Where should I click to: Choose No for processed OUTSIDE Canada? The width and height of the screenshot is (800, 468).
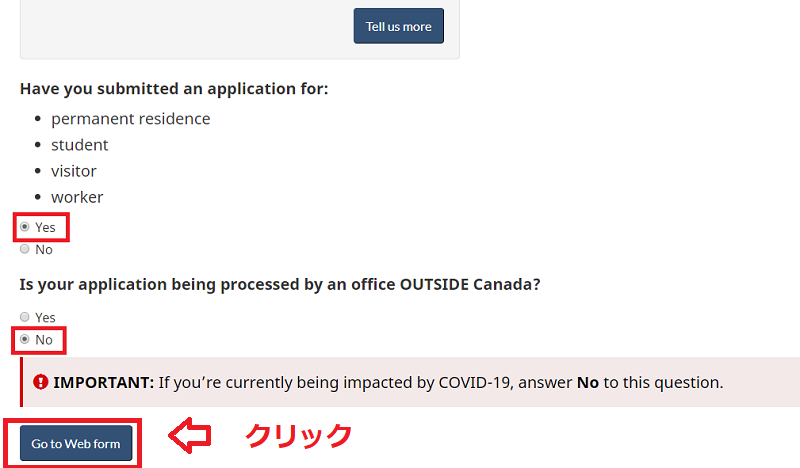pyautogui.click(x=24, y=339)
